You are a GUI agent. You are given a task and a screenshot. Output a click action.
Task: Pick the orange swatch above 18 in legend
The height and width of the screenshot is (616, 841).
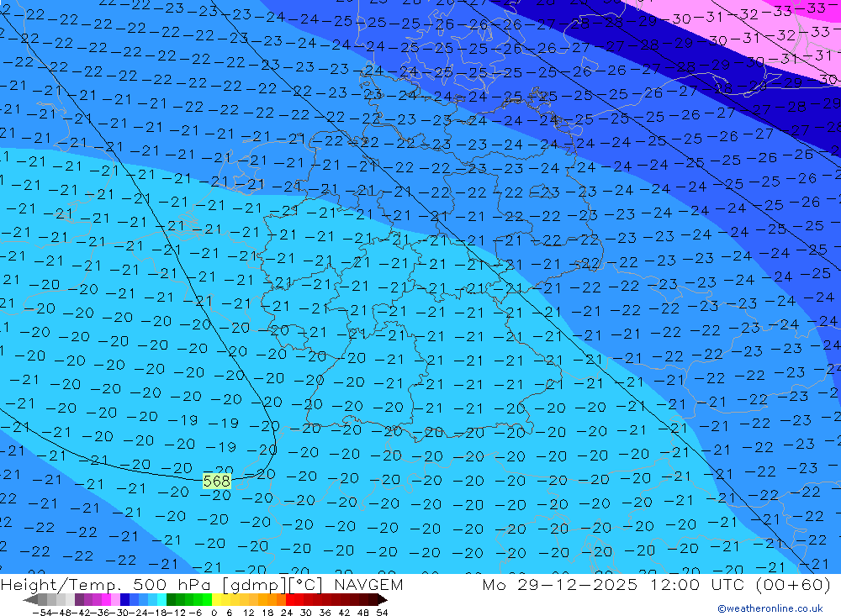click(x=272, y=600)
